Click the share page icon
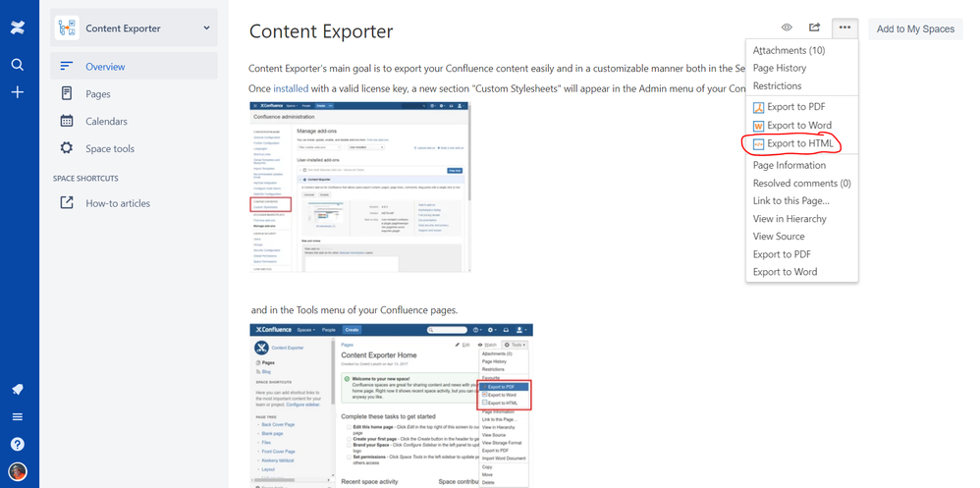Viewport: 980px width, 488px height. point(814,27)
